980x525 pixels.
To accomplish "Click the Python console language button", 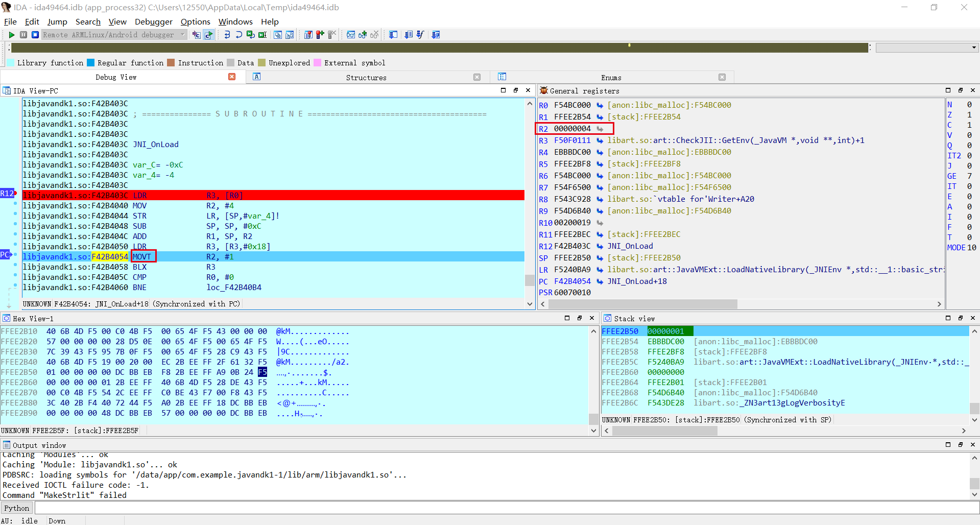I will pos(17,508).
